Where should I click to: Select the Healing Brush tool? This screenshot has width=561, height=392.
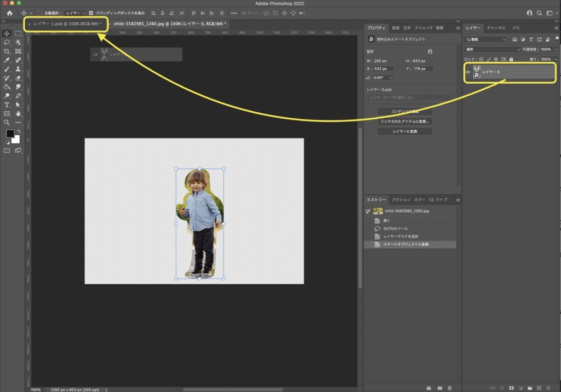pos(18,60)
